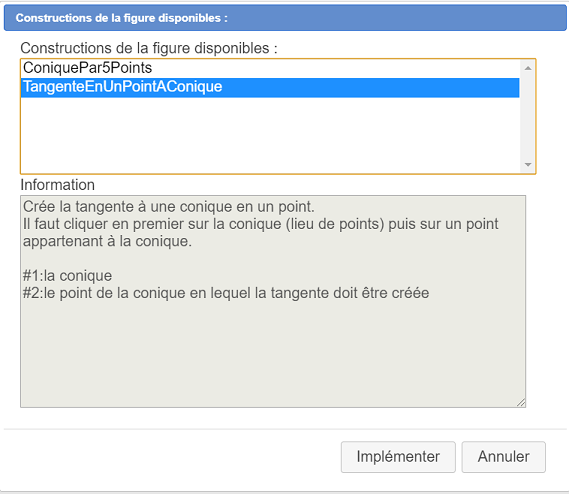Place cursor on '#1:la conique' line
The width and height of the screenshot is (569, 494).
[x=67, y=276]
